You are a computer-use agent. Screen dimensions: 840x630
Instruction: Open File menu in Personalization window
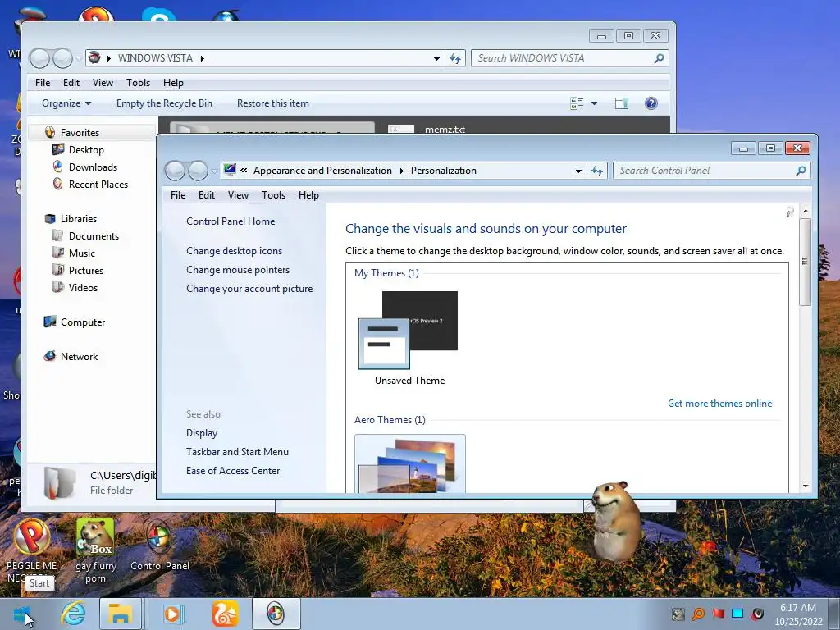(x=178, y=195)
